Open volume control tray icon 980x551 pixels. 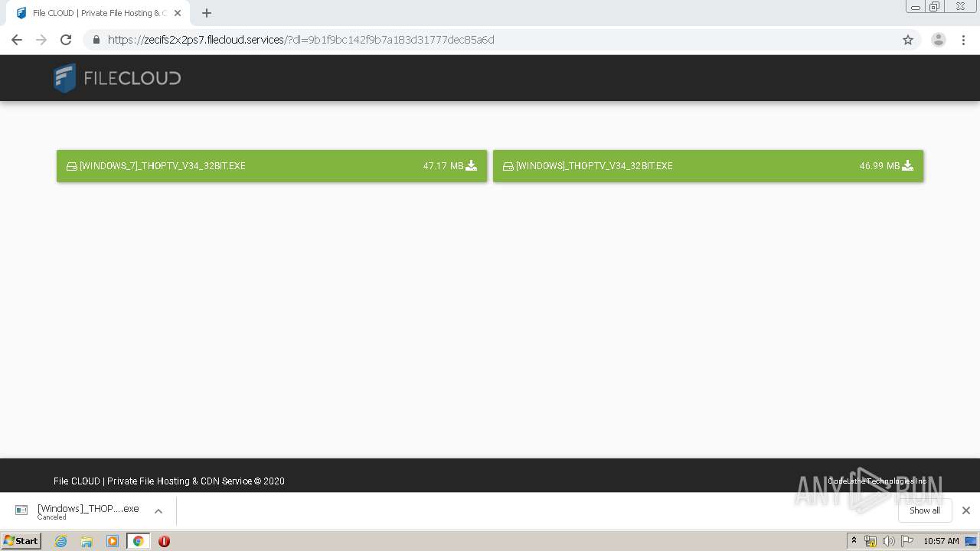pyautogui.click(x=889, y=541)
